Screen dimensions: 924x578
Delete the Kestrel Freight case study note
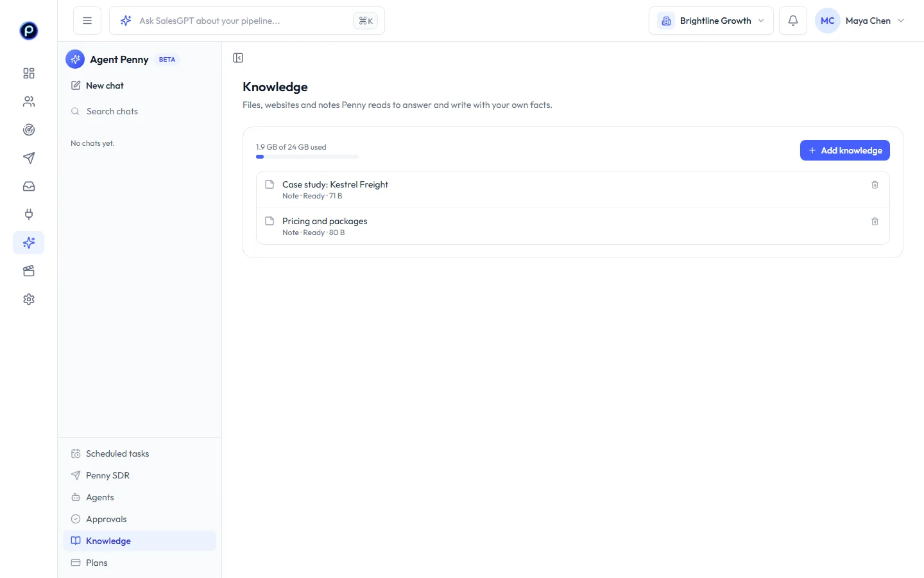(875, 185)
